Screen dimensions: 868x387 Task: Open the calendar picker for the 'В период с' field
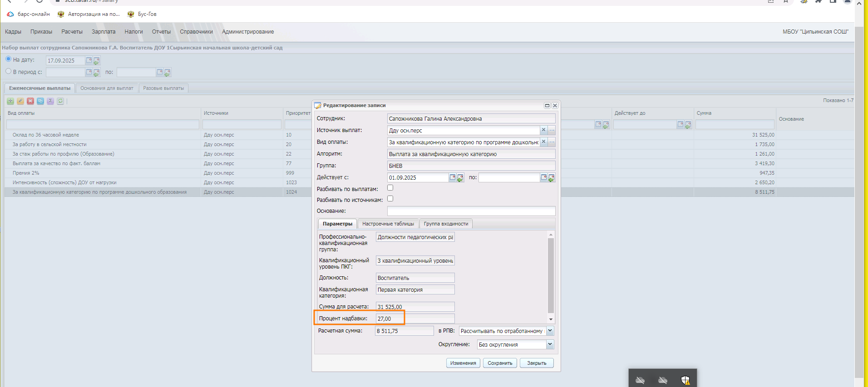[x=89, y=72]
